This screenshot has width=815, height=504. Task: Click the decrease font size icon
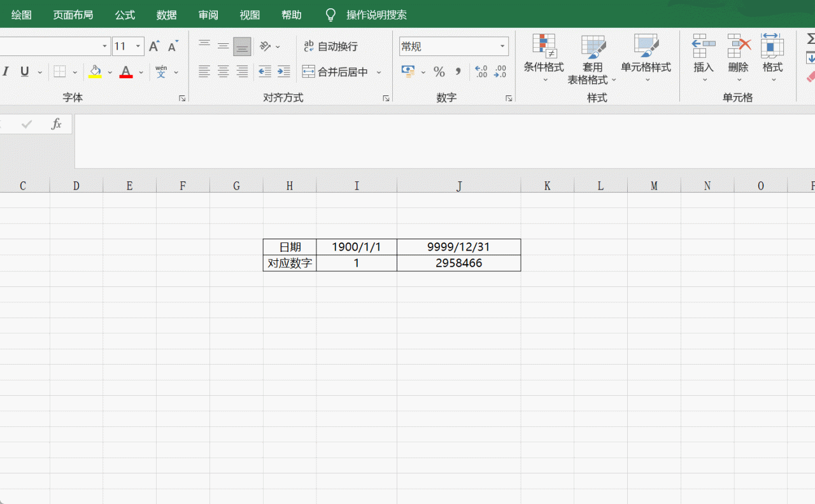tap(173, 46)
